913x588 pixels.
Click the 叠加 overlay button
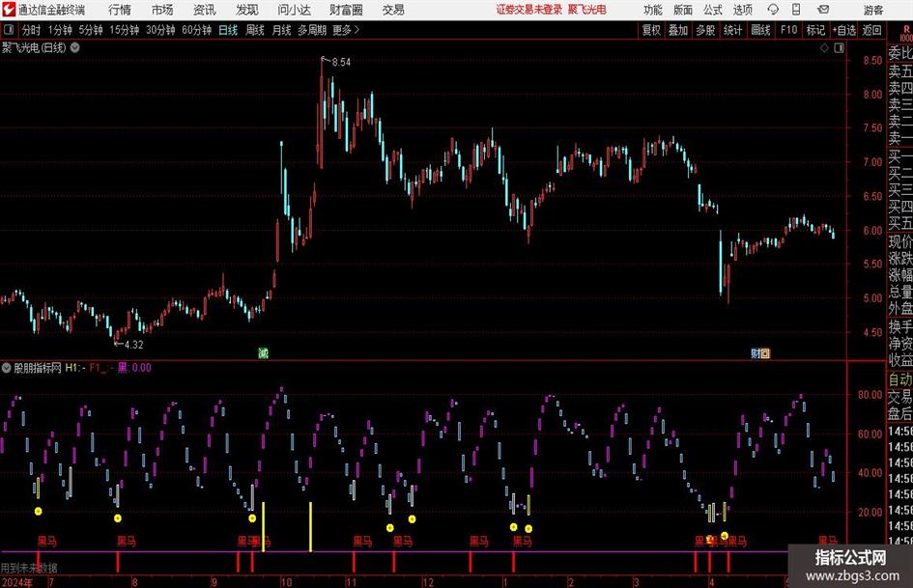coord(678,30)
